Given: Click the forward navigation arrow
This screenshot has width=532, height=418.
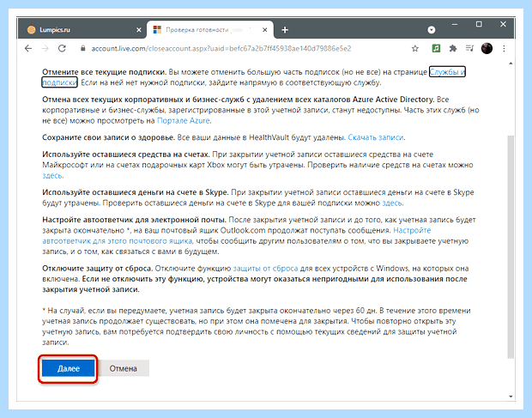Looking at the screenshot, I should click(45, 49).
